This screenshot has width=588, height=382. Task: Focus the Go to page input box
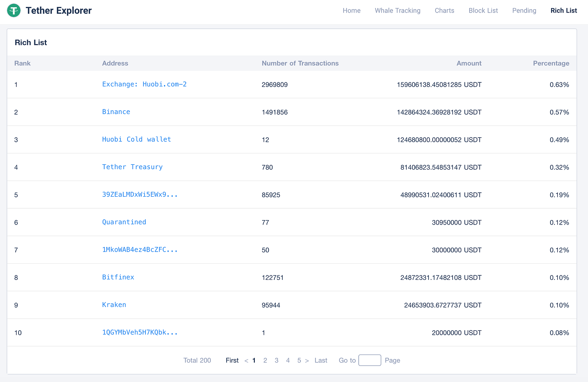[370, 360]
